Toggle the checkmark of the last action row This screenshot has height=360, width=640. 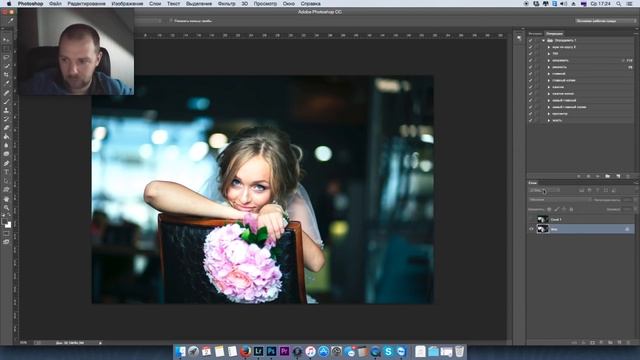pos(531,120)
